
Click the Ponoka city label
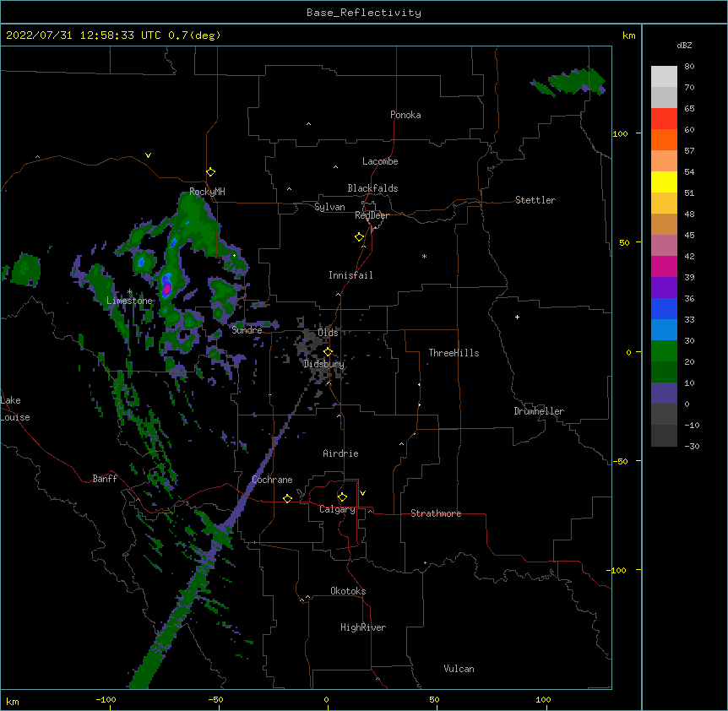[x=405, y=115]
